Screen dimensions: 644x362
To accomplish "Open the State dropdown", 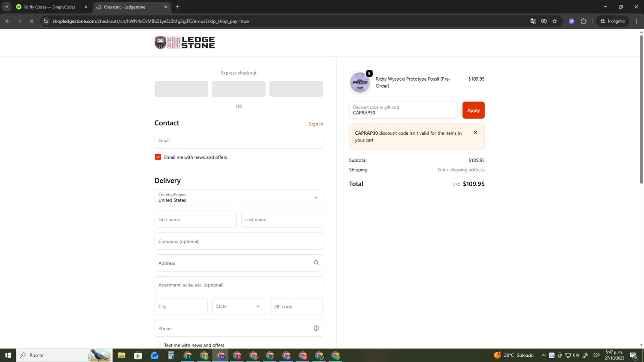I will coord(239,307).
